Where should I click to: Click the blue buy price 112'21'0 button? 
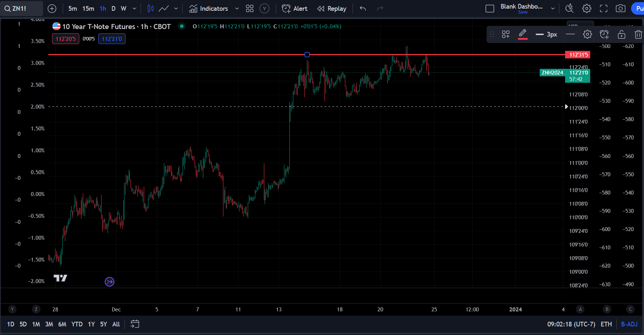(x=112, y=39)
